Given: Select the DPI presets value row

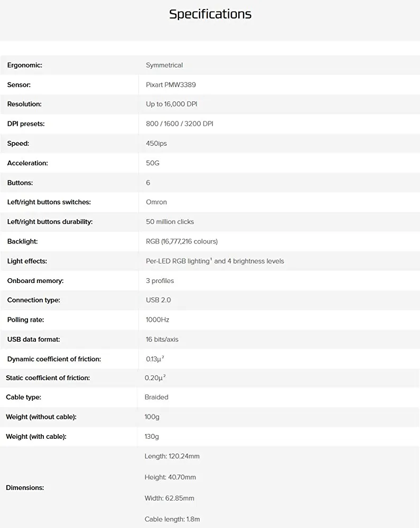Looking at the screenshot, I should tap(179, 124).
